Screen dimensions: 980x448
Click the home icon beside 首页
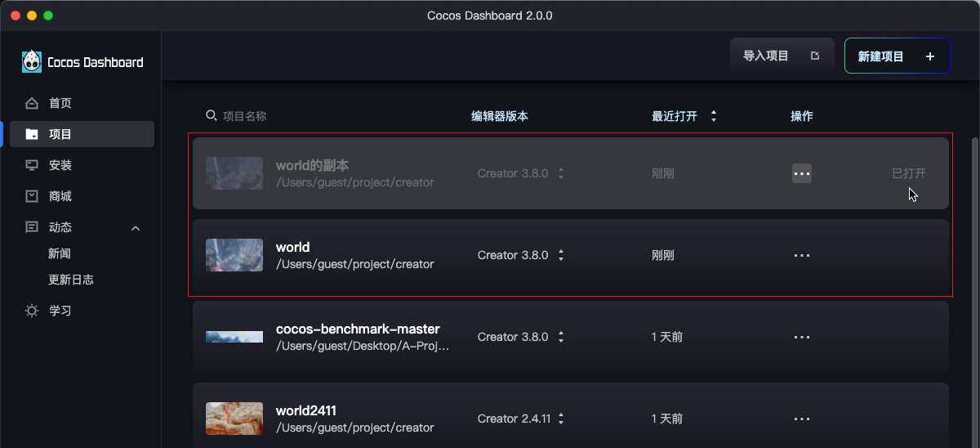pos(32,103)
